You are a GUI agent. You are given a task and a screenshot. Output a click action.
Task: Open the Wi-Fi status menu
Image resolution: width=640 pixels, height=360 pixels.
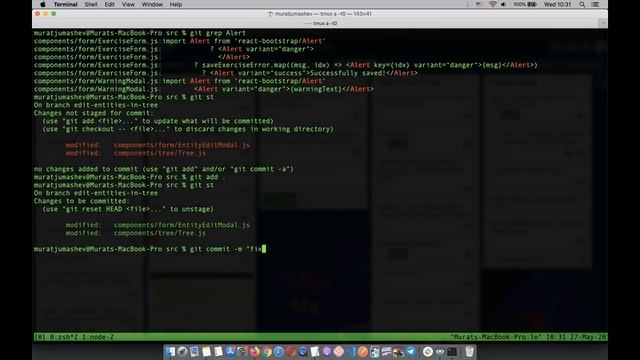click(x=493, y=4)
